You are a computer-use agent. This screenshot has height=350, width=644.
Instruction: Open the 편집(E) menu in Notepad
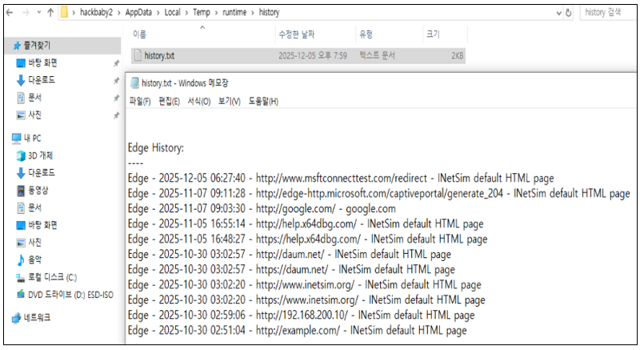[170, 101]
